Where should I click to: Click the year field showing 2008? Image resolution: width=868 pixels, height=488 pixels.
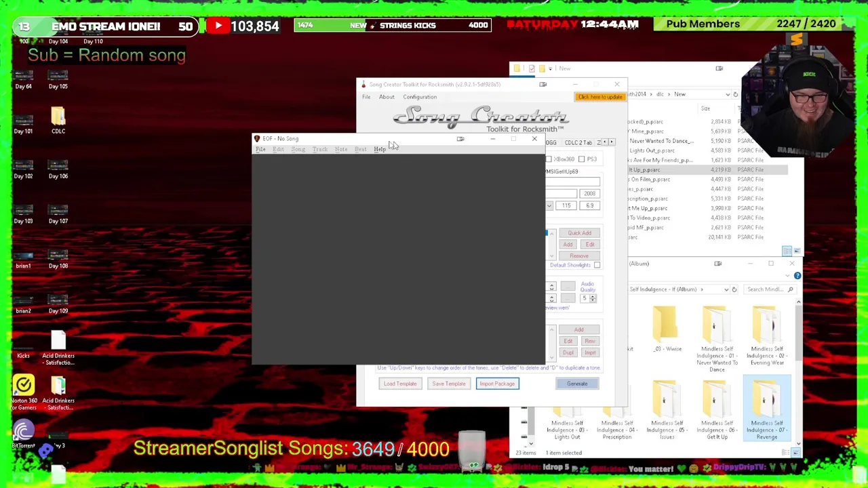click(589, 194)
